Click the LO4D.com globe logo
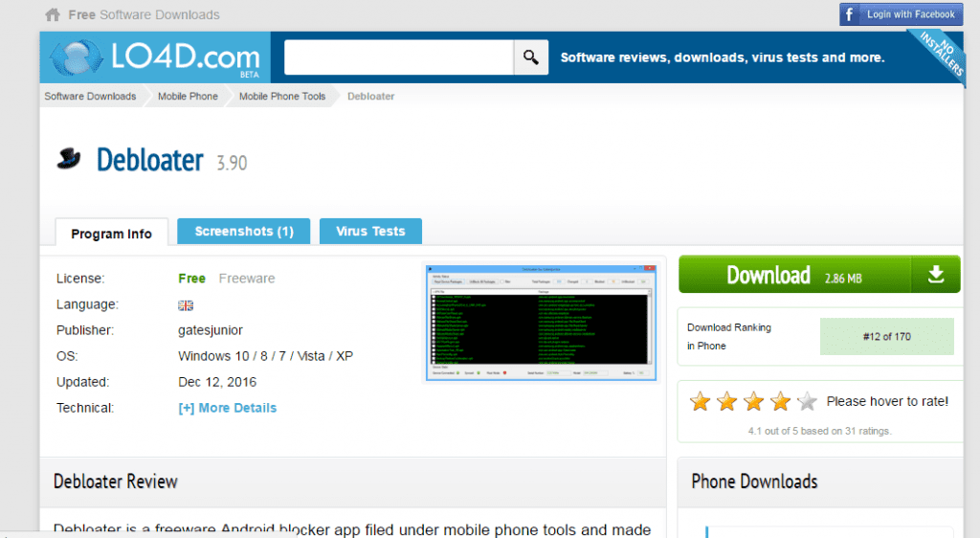The height and width of the screenshot is (538, 980). [x=77, y=57]
